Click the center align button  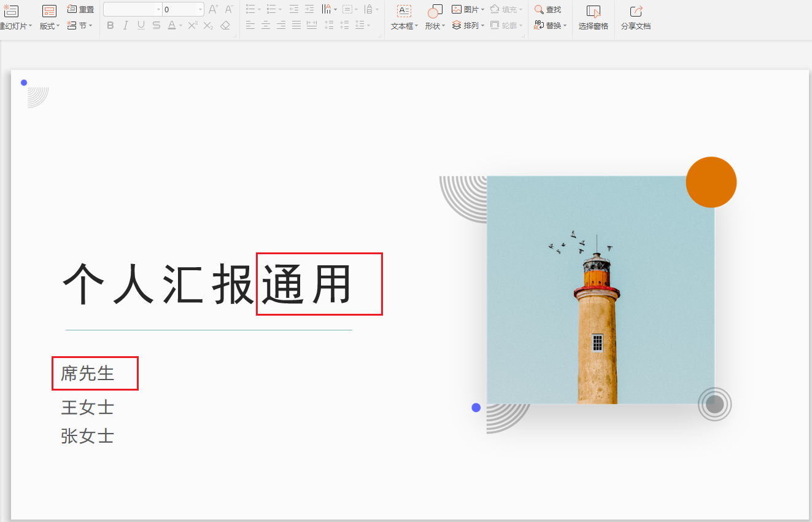point(265,25)
